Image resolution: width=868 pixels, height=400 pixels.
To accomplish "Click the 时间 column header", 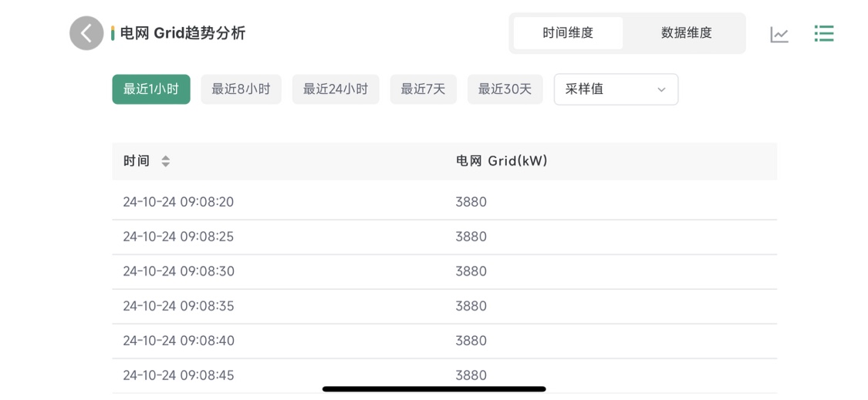I will coord(137,161).
